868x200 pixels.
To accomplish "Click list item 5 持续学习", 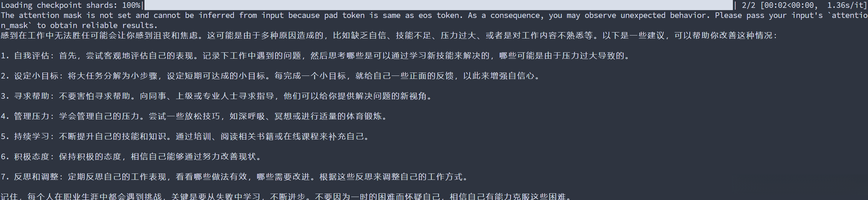I will 186,136.
